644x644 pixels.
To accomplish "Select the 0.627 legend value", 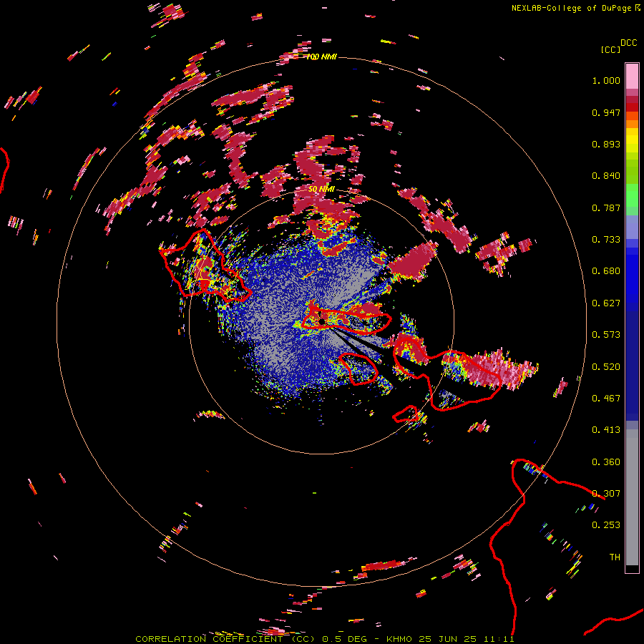I will point(606,303).
